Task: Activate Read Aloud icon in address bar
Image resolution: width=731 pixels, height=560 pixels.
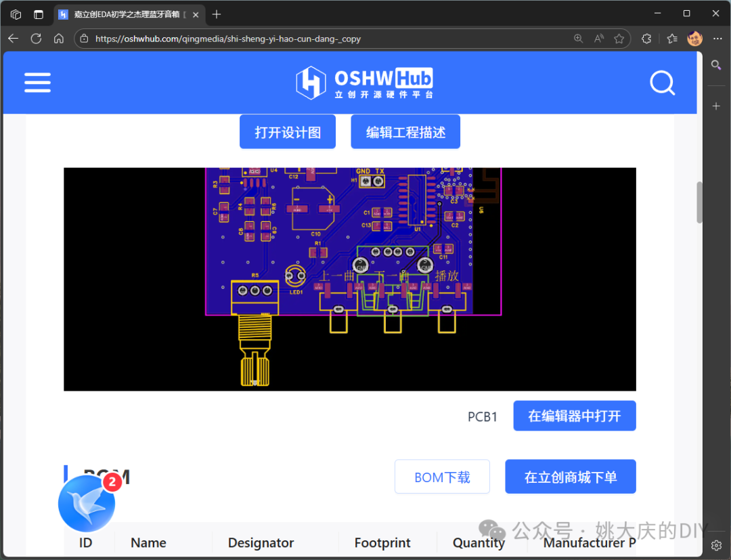Action: 598,39
